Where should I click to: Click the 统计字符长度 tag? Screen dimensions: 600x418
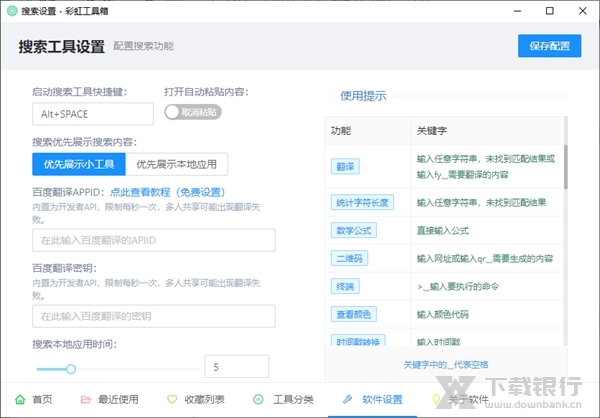[x=362, y=202]
